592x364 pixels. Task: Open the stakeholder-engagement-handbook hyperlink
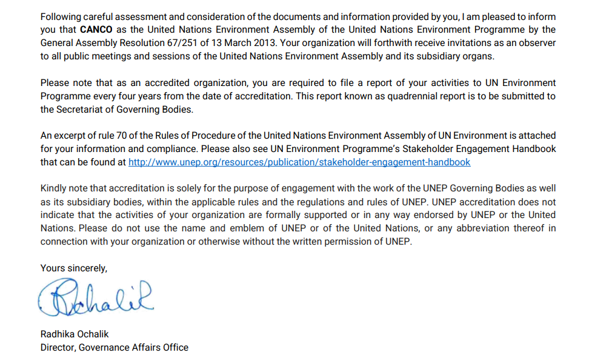(299, 162)
